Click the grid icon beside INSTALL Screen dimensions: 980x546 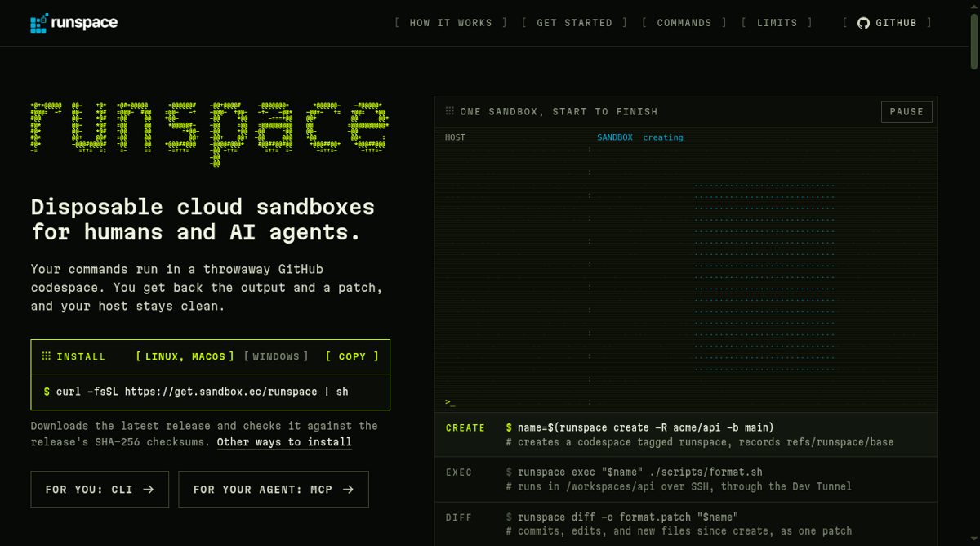(47, 356)
